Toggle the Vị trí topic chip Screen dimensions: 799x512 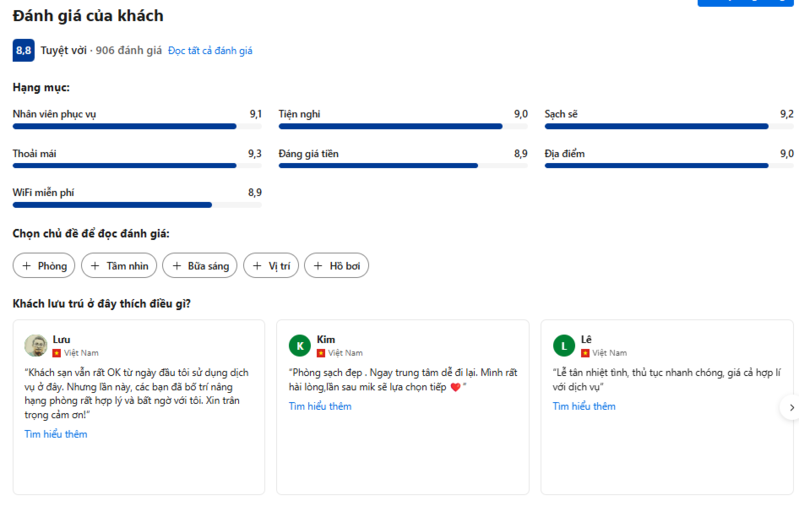(271, 266)
